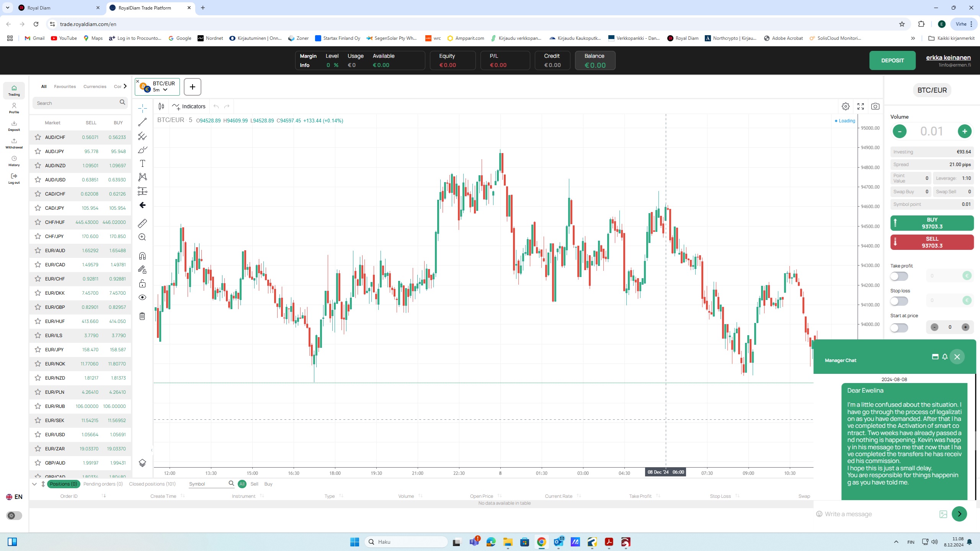980x551 pixels.
Task: Select the trend line drawing tool
Action: tap(142, 122)
